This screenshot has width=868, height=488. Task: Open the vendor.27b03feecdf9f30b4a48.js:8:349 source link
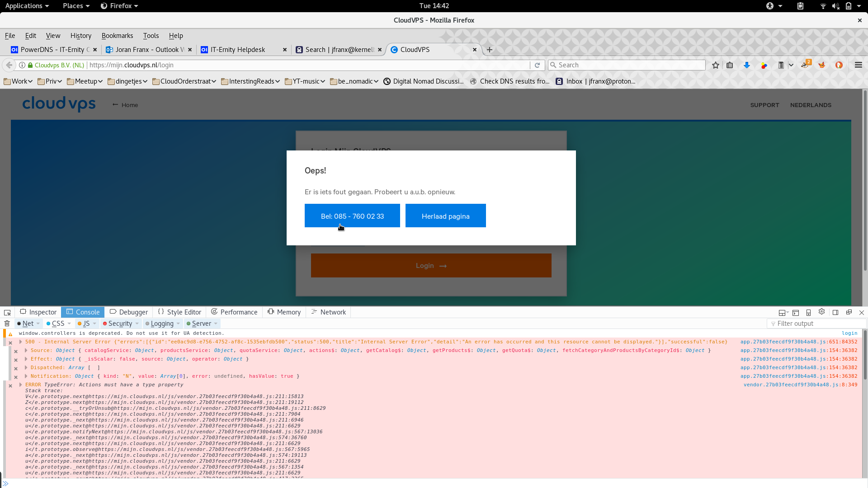(x=800, y=385)
